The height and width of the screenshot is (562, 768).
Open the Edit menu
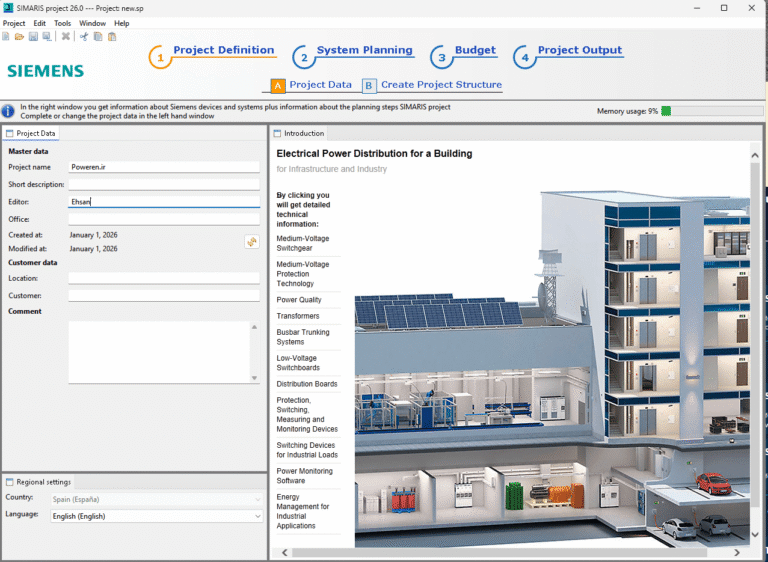[40, 23]
